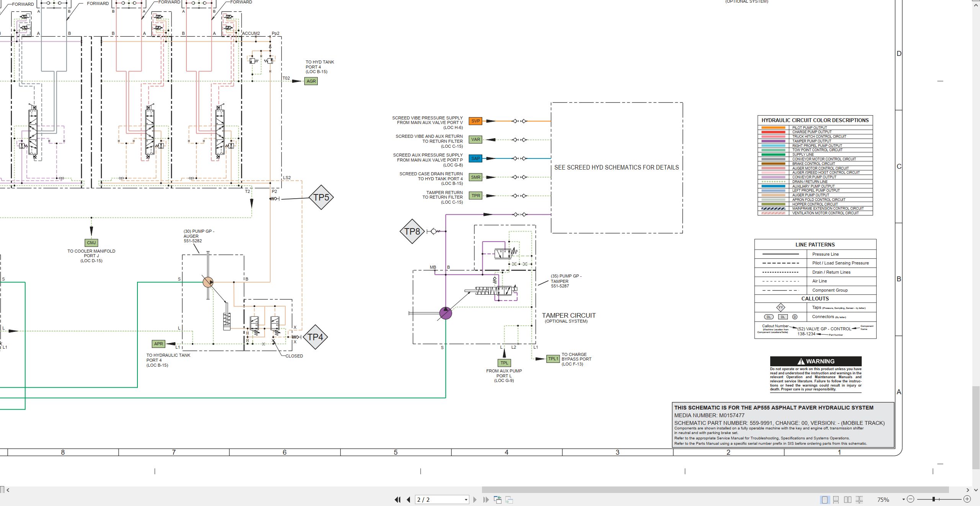Open the page number 2 / 2 dropdown
The height and width of the screenshot is (506, 980).
466,499
